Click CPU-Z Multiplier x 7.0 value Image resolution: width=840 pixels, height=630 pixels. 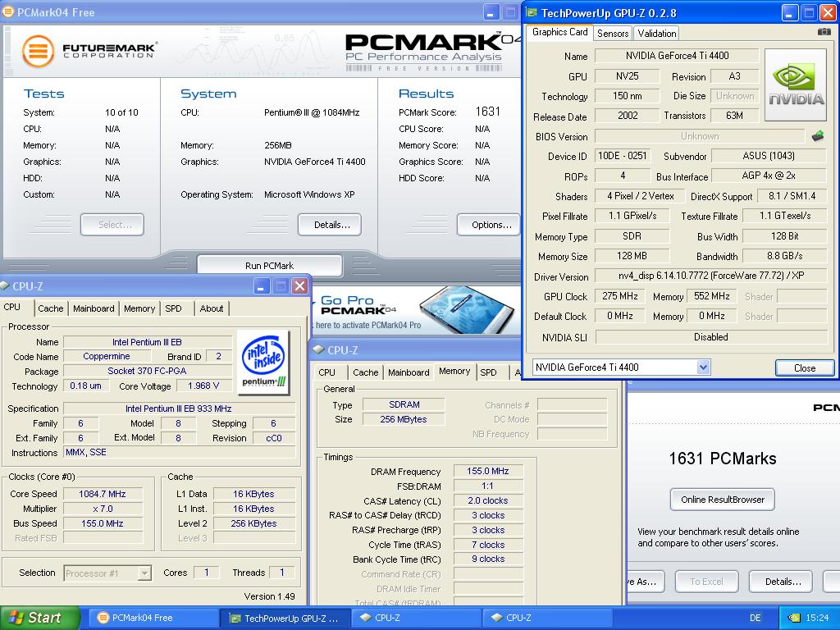pyautogui.click(x=103, y=509)
